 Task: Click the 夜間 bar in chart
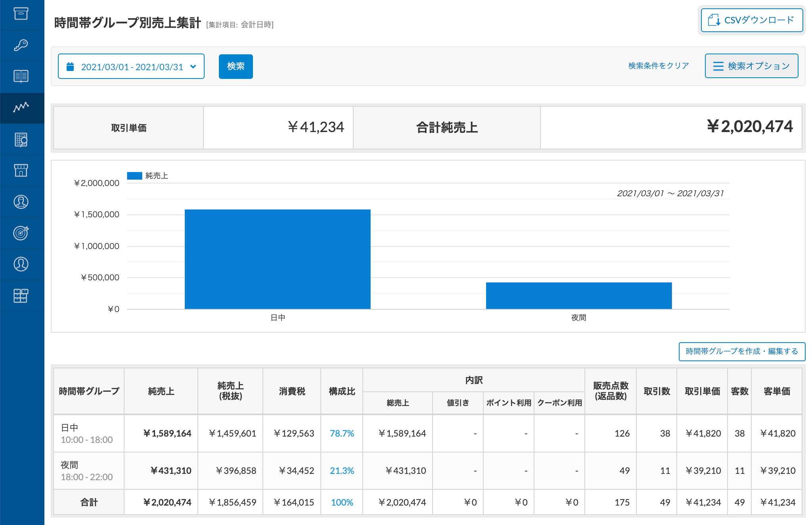(579, 295)
